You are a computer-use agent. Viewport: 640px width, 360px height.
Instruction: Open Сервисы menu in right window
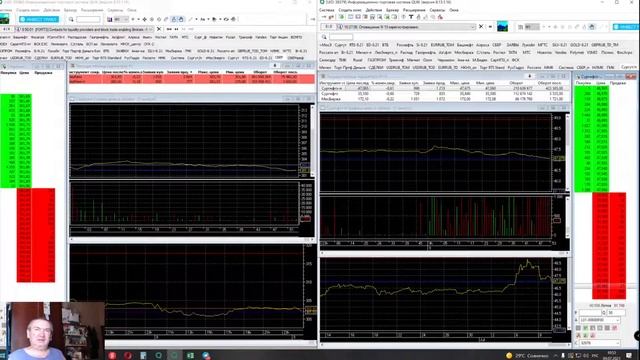(x=437, y=10)
